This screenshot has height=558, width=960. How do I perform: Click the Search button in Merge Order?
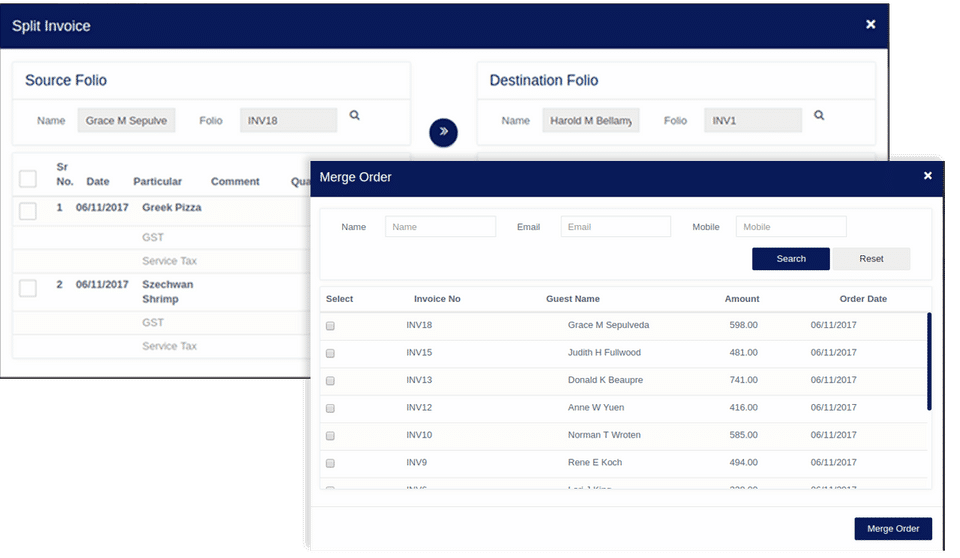pyautogui.click(x=791, y=258)
